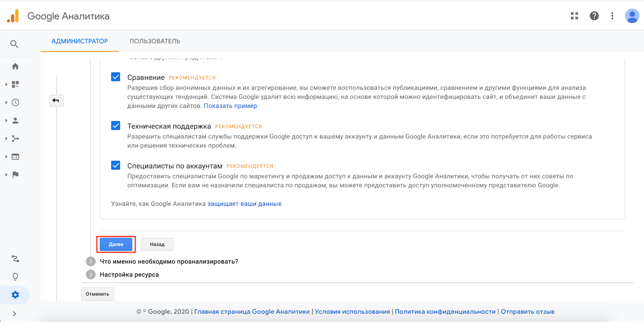Click the lightbulb Discover icon

(15, 277)
